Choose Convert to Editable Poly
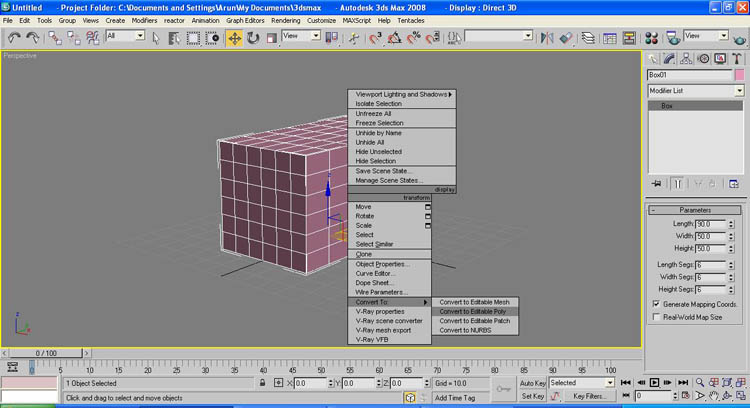 475,311
